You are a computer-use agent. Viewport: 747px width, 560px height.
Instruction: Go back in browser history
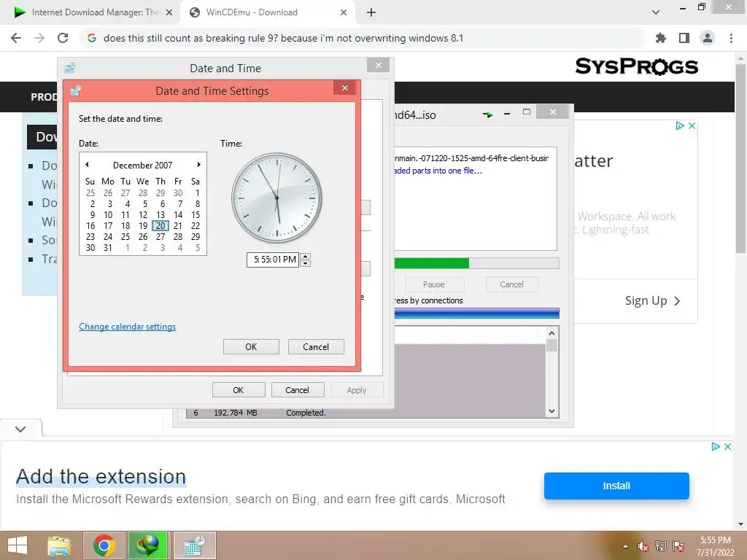[x=16, y=38]
